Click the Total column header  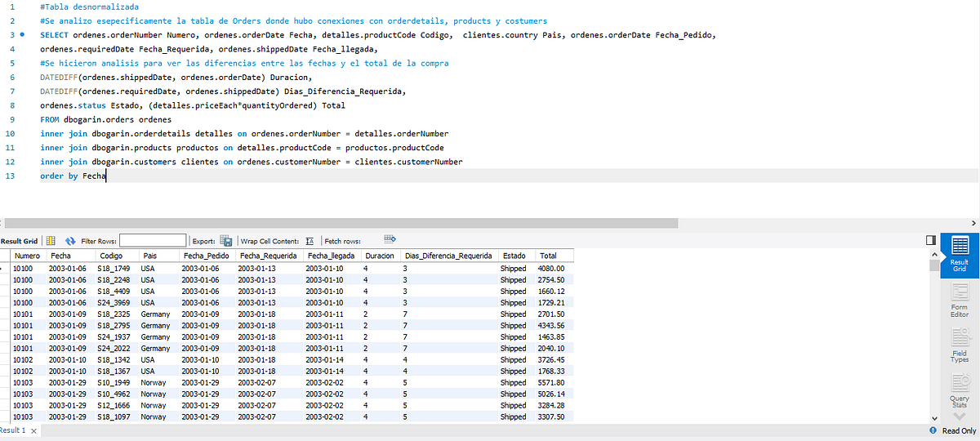tap(555, 256)
